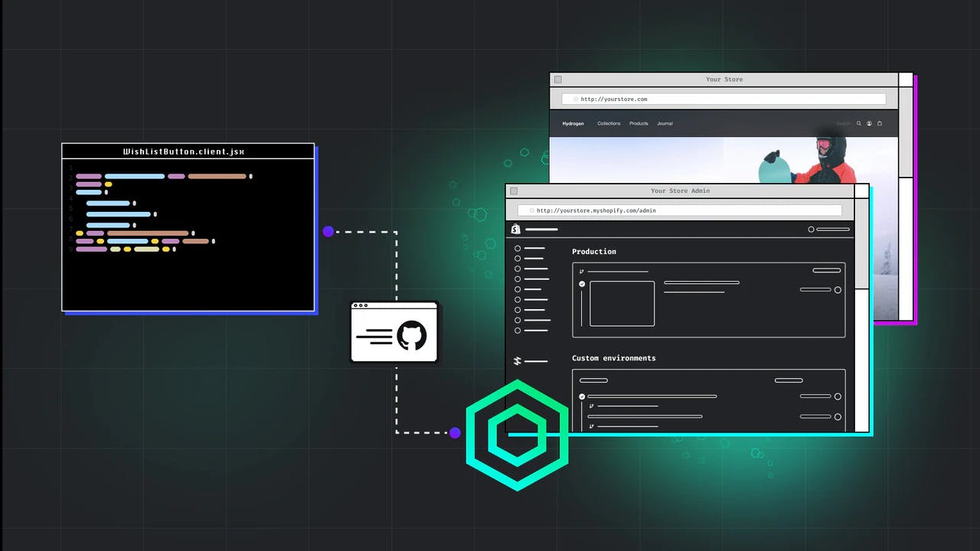Select the first admin sidebar item
Image resolution: width=980 pixels, height=551 pixels.
[530, 249]
